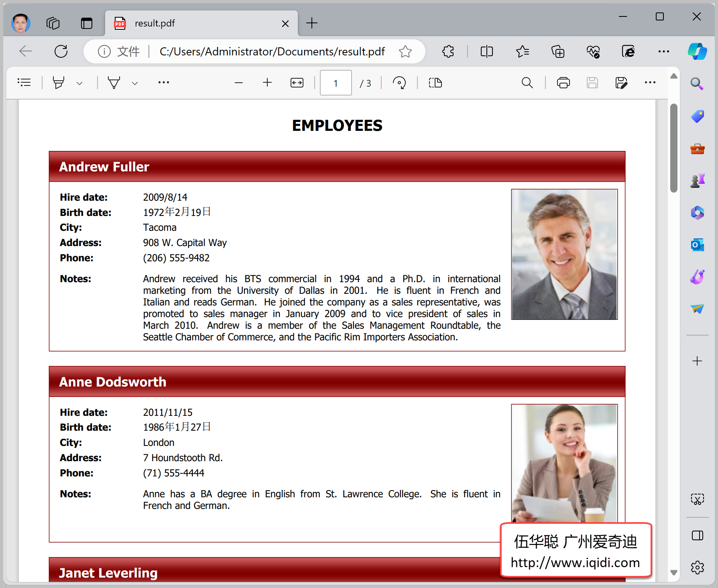Expand highlight color options dropdown
718x588 pixels.
click(79, 83)
